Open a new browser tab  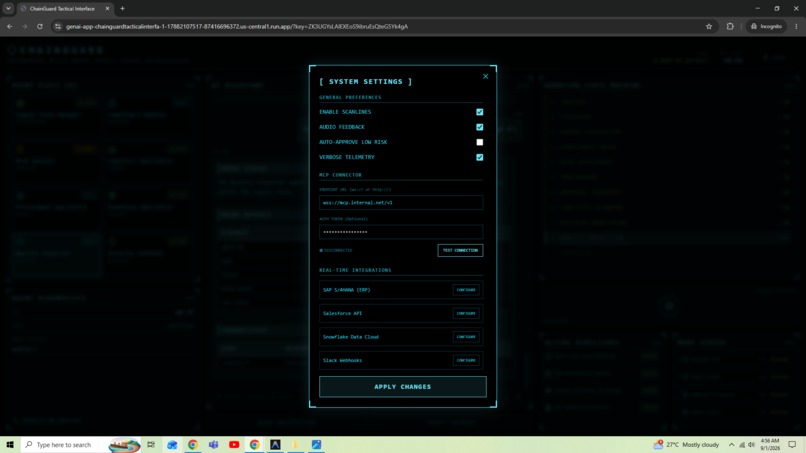pos(122,9)
